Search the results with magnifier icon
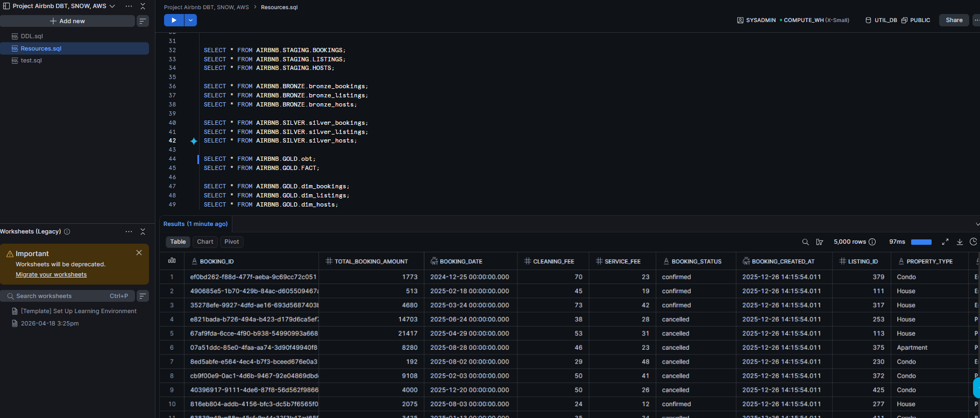 pos(805,242)
